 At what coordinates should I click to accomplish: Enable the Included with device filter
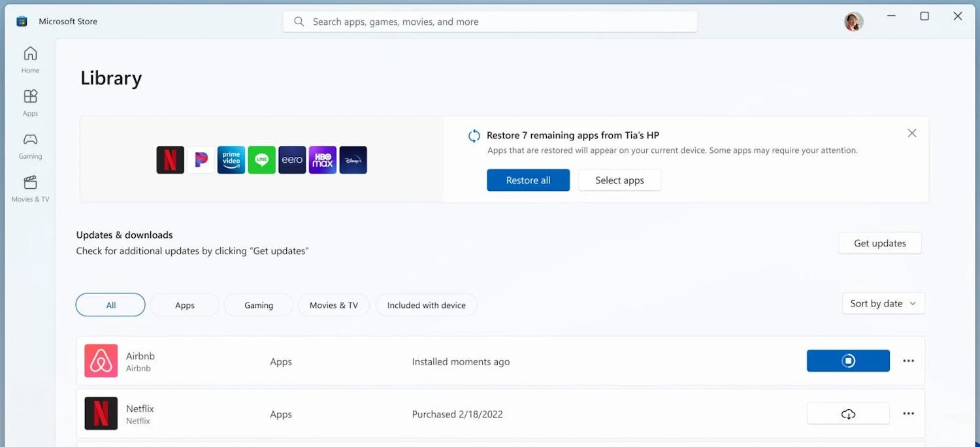coord(426,305)
